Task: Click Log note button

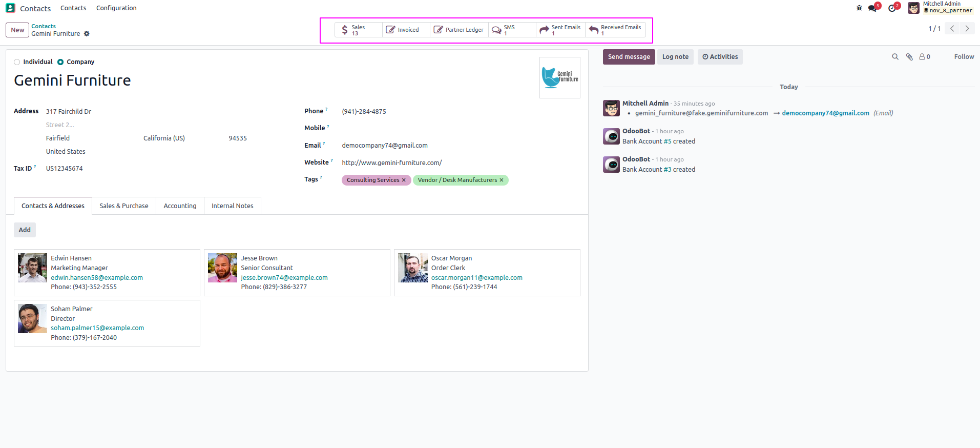Action: pyautogui.click(x=675, y=57)
